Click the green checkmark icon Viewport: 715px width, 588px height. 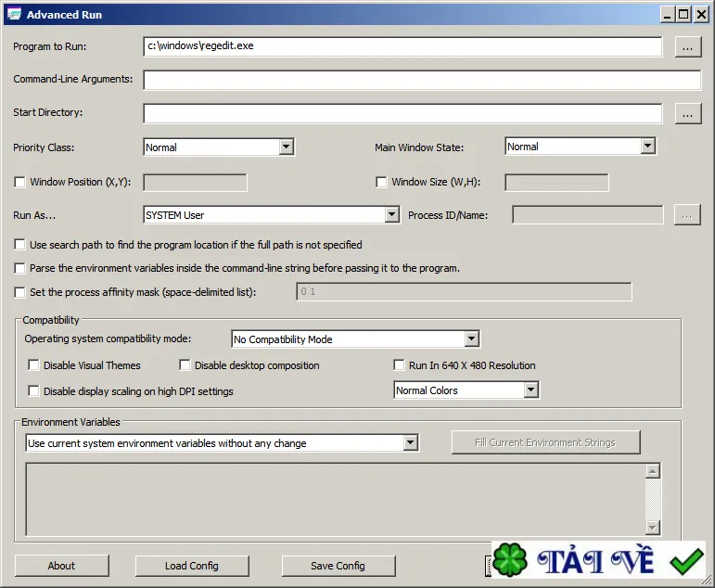click(x=686, y=561)
